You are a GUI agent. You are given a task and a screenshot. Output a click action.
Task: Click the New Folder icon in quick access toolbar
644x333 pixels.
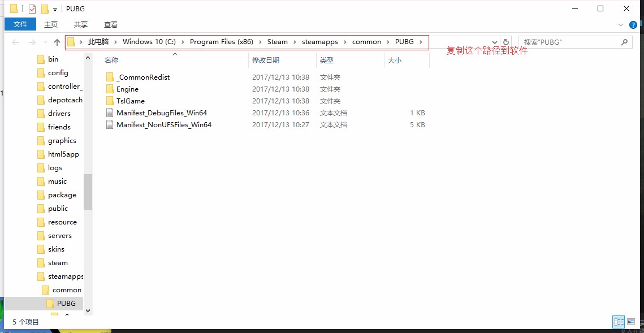click(x=45, y=8)
